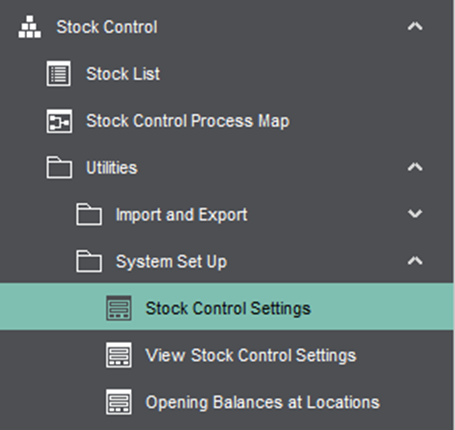The image size is (455, 430).
Task: Collapse the Utilities folder using its chevron
Action: tap(415, 167)
